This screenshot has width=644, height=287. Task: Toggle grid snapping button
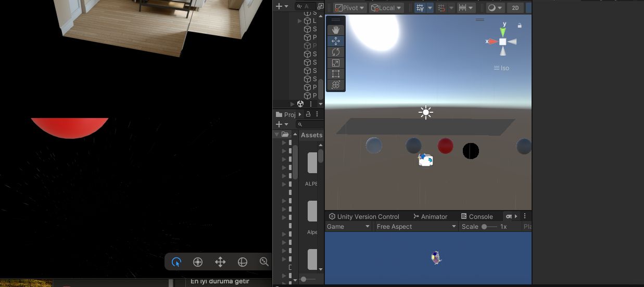pos(441,8)
